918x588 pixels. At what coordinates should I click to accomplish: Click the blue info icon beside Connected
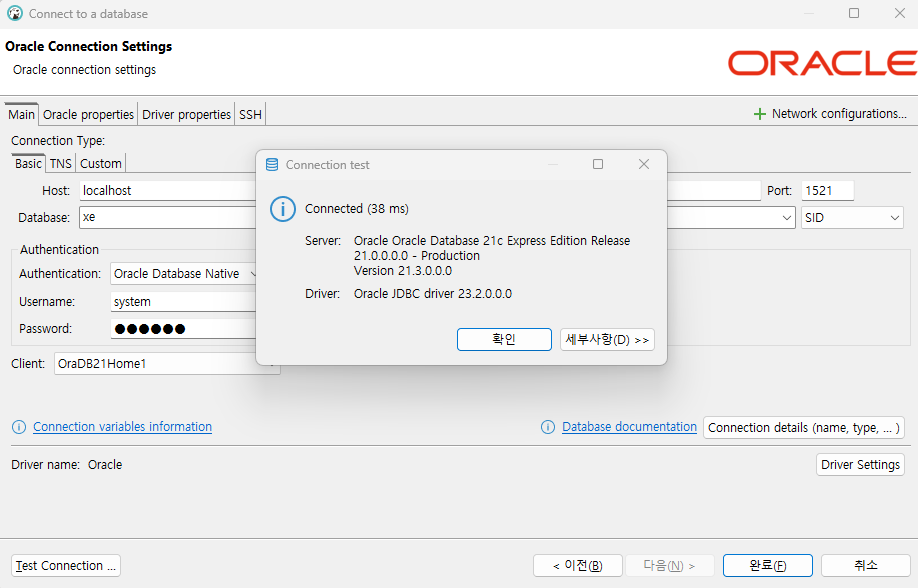pyautogui.click(x=283, y=209)
